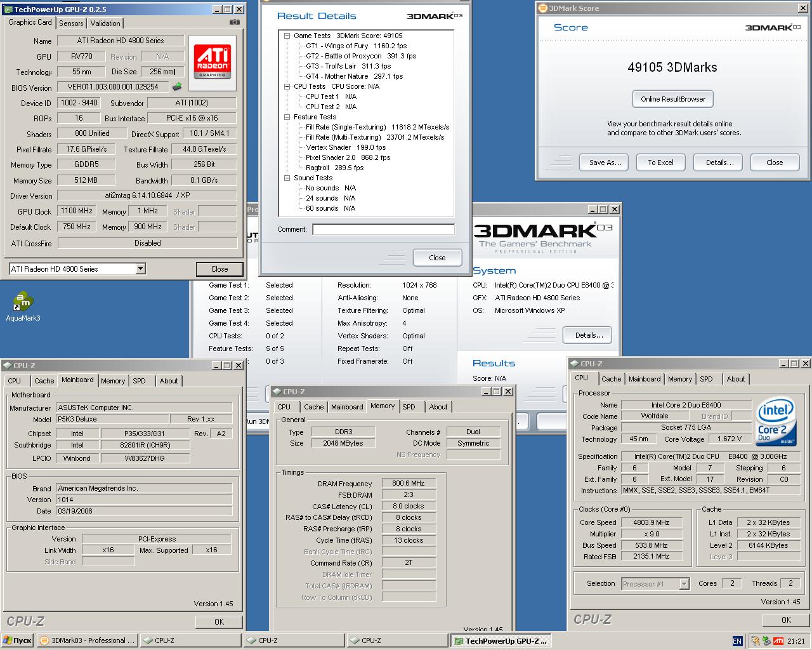Click Details... in 3DMark Score window
The height and width of the screenshot is (650, 812).
[x=719, y=162]
